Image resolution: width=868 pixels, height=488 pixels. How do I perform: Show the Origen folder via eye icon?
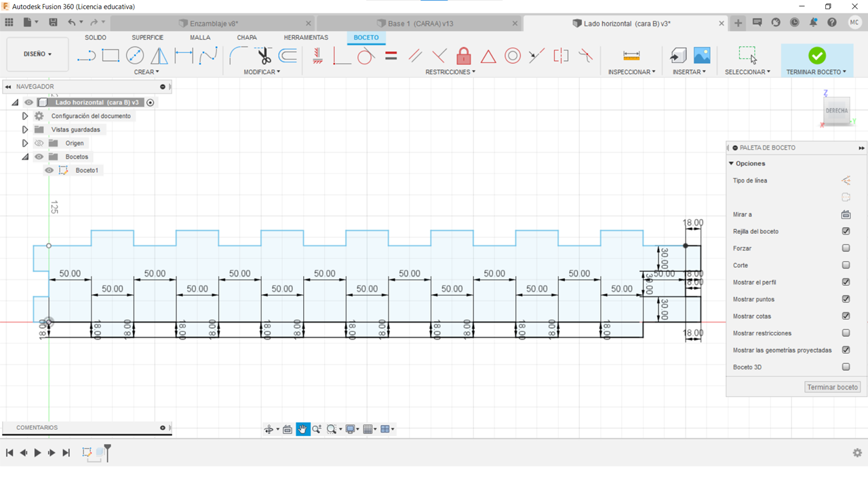39,143
